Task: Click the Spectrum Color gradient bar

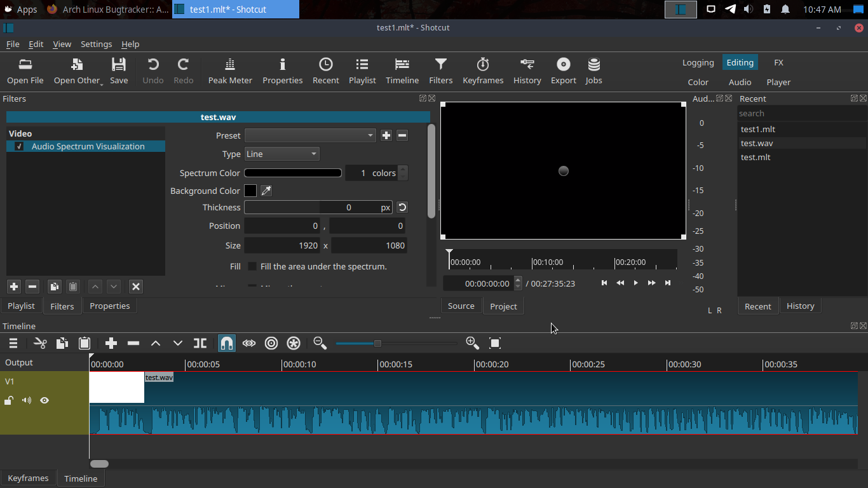Action: (293, 173)
